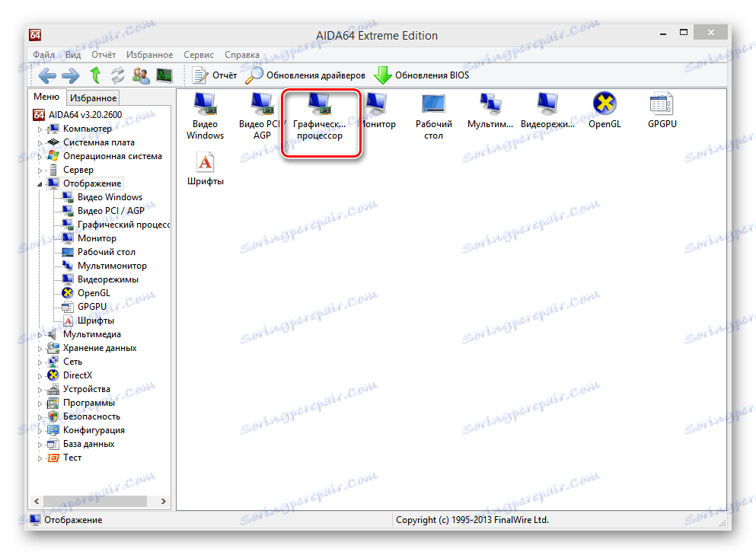Open the Справка menu

(x=242, y=55)
